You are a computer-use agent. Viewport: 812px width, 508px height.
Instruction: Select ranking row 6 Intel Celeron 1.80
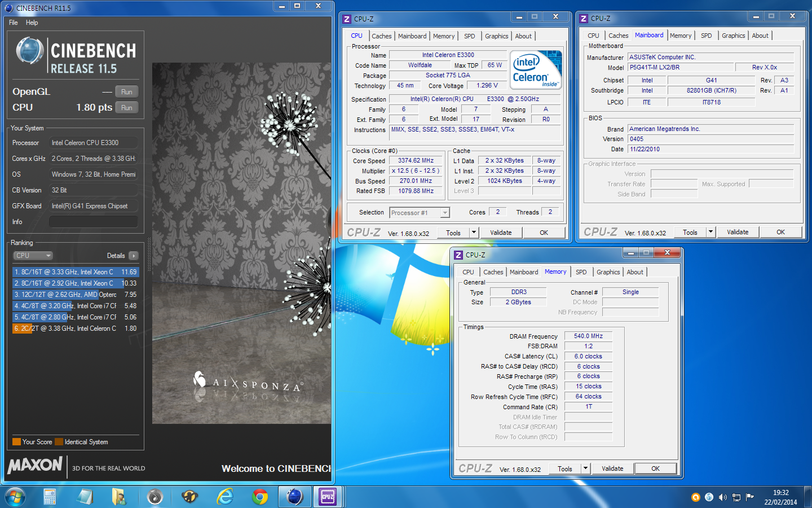tap(76, 329)
